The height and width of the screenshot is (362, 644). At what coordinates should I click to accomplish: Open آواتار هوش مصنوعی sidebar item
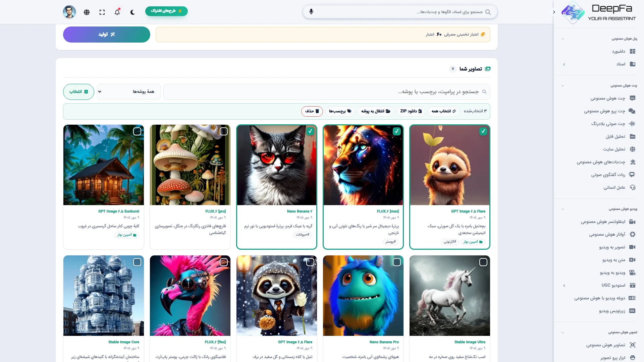point(612,234)
